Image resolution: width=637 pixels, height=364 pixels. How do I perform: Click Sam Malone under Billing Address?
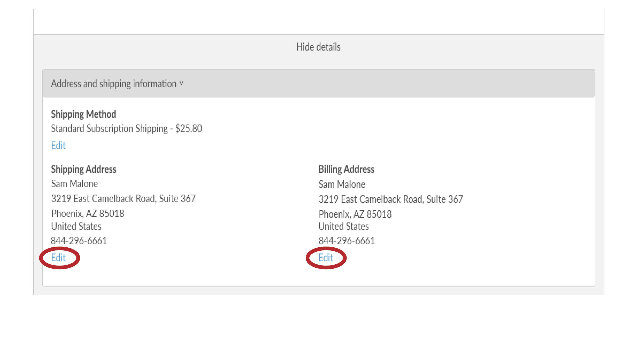(342, 185)
